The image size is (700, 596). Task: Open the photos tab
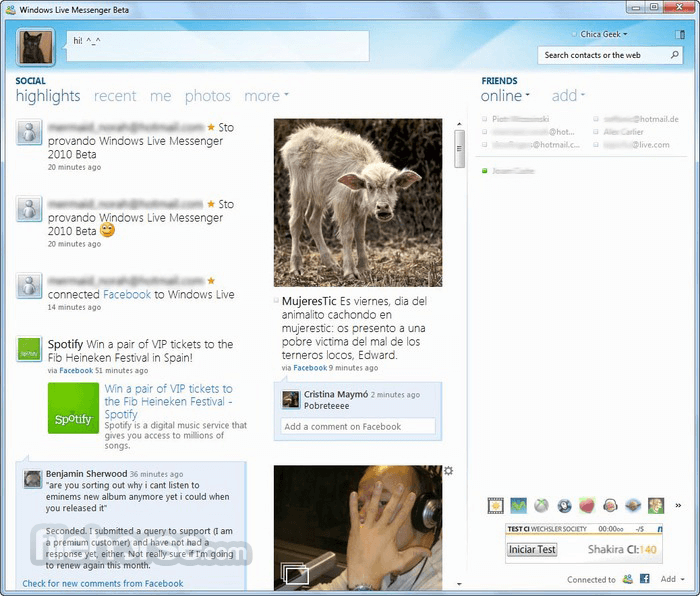[x=208, y=96]
